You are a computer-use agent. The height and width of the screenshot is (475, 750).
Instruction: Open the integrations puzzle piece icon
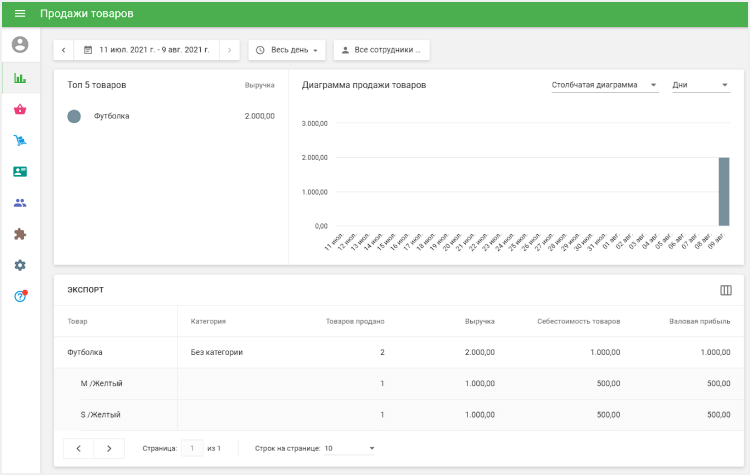tap(20, 234)
